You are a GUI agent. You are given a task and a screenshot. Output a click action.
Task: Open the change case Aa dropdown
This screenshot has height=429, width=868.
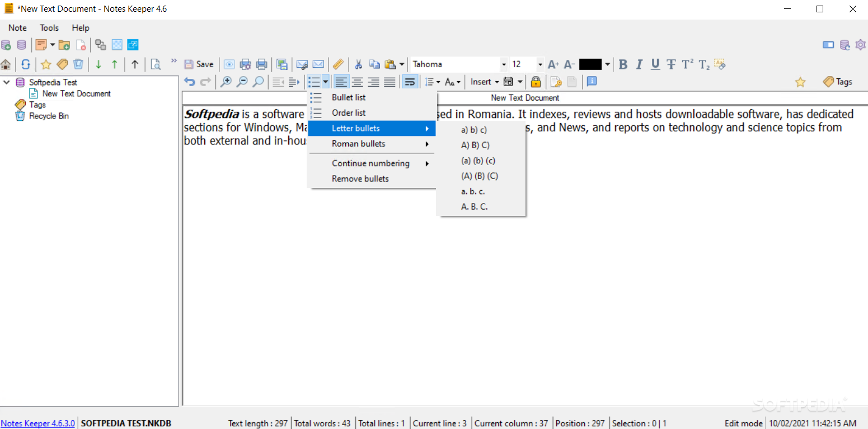click(x=452, y=82)
